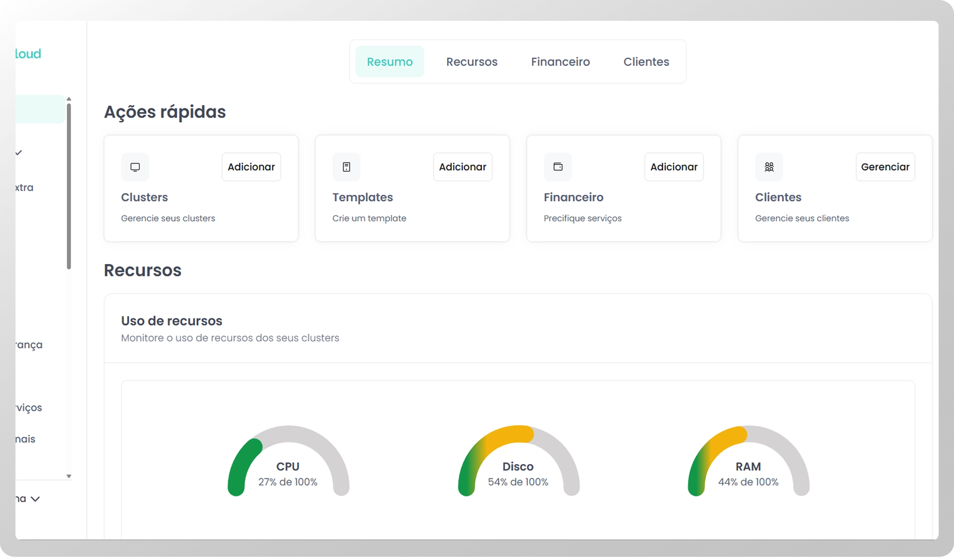Open the bottom sidebar dropdown chevron
Image resolution: width=954 pixels, height=560 pixels.
point(36,499)
